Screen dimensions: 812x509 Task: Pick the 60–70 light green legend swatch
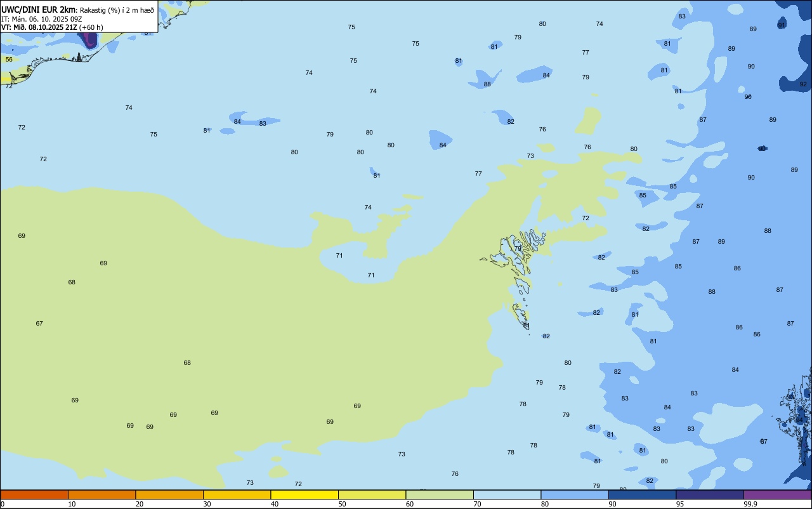[440, 494]
